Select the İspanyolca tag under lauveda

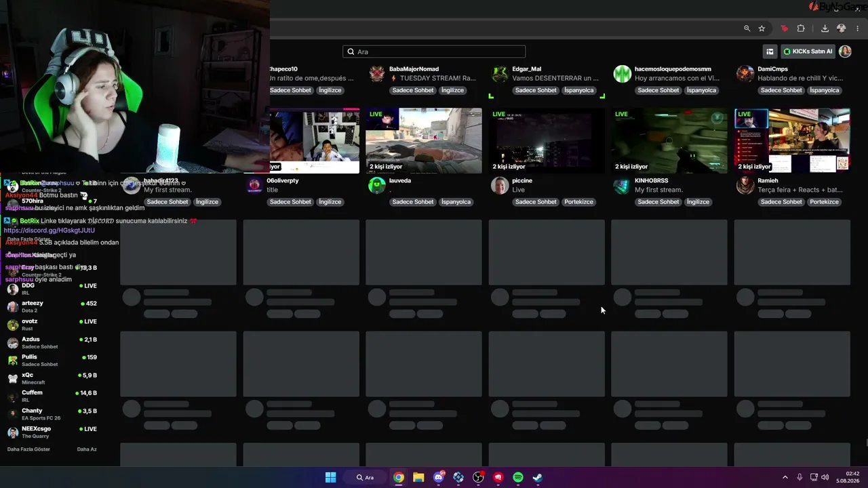456,202
